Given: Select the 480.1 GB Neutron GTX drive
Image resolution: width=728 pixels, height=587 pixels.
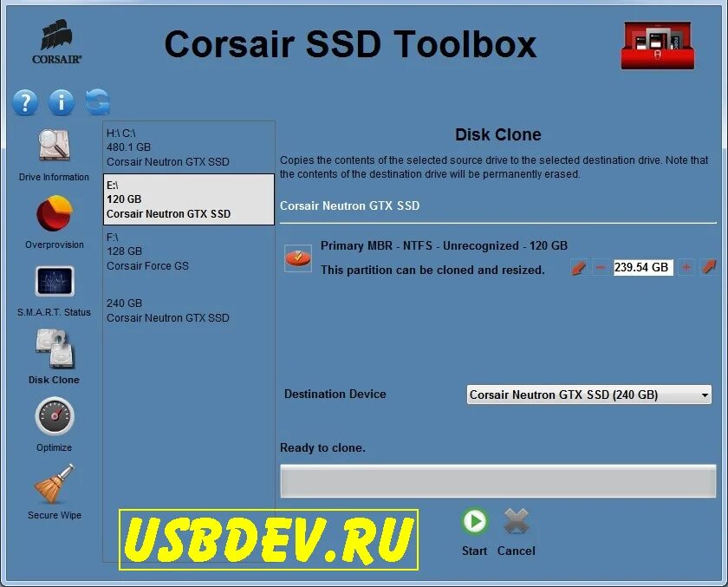Looking at the screenshot, I should [189, 147].
